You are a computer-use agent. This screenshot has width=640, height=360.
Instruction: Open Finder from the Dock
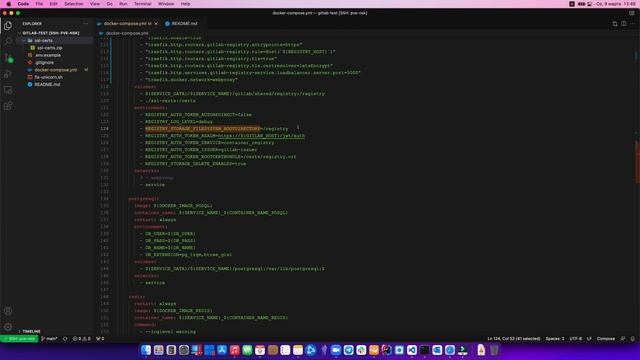(146, 350)
